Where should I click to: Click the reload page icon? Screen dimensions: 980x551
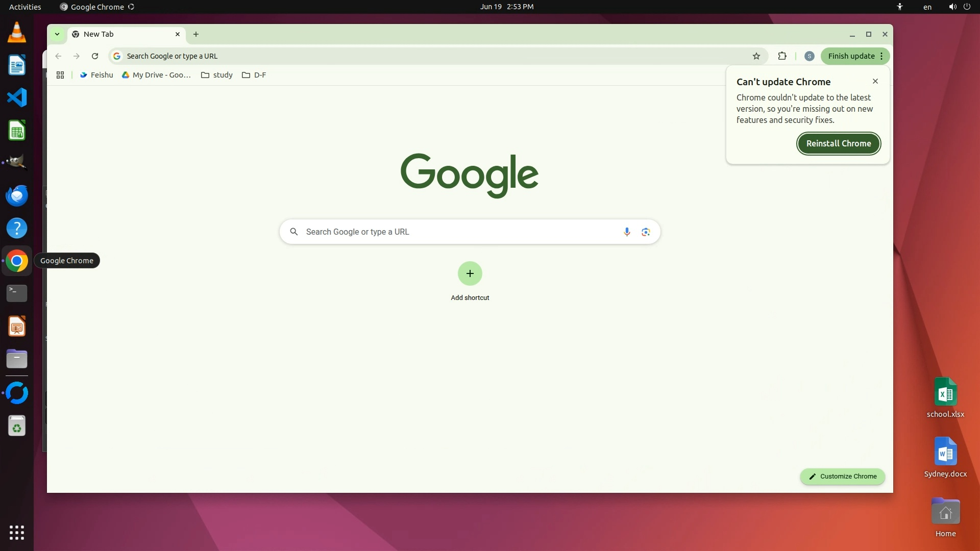coord(95,56)
